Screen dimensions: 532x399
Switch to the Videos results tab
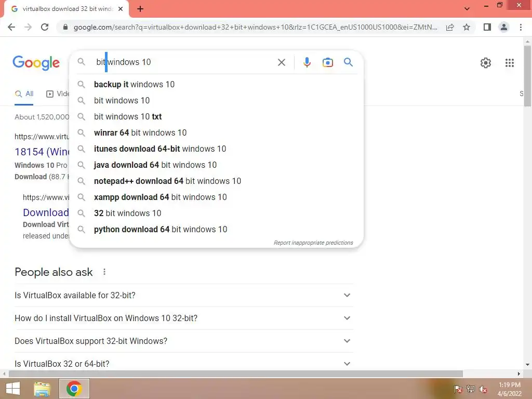point(58,94)
